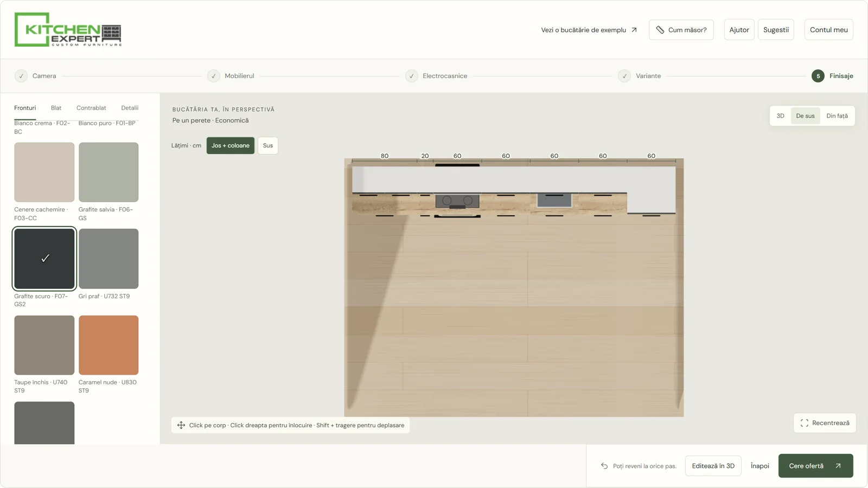Select the tall column unit at right end

point(652,190)
